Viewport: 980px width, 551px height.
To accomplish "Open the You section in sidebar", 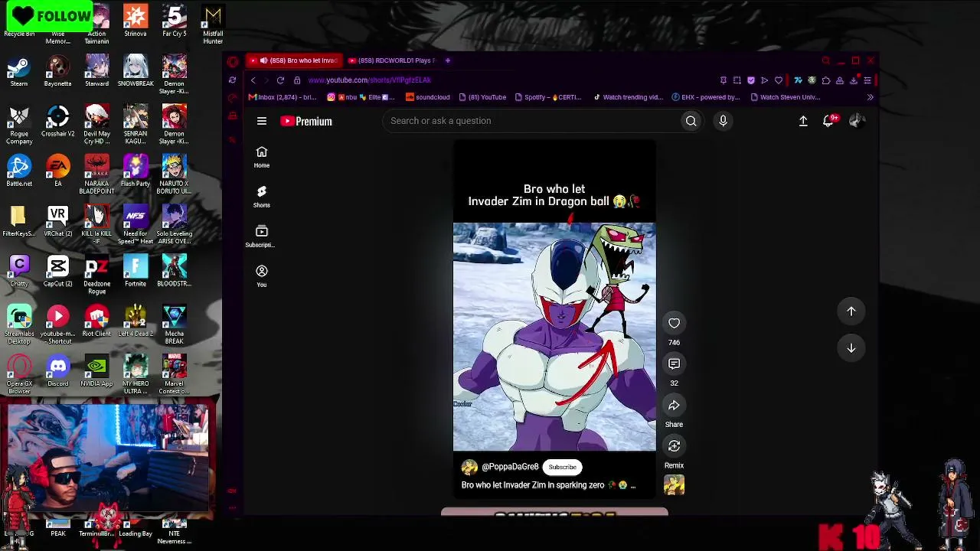I will point(262,276).
